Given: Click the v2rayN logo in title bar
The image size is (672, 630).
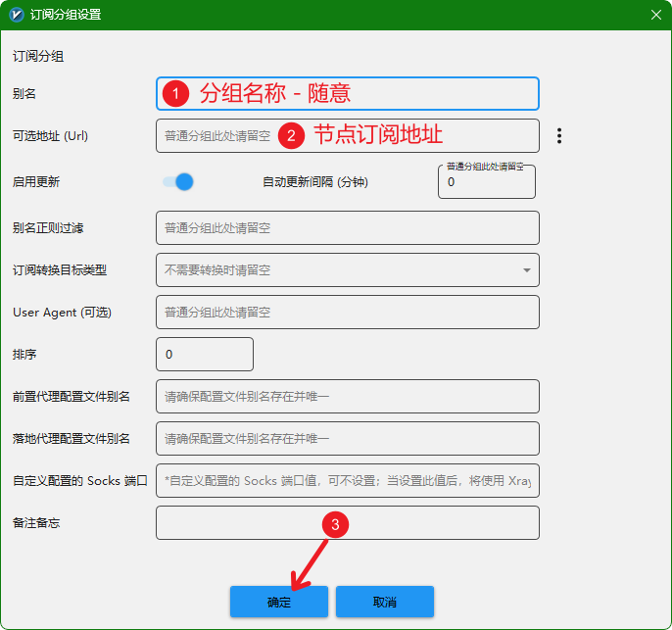Looking at the screenshot, I should pyautogui.click(x=17, y=15).
